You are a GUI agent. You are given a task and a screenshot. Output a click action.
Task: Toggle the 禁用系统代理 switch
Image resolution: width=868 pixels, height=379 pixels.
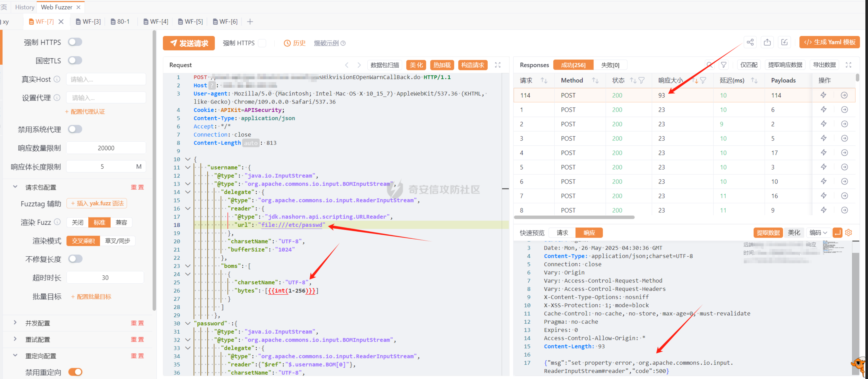(x=75, y=129)
